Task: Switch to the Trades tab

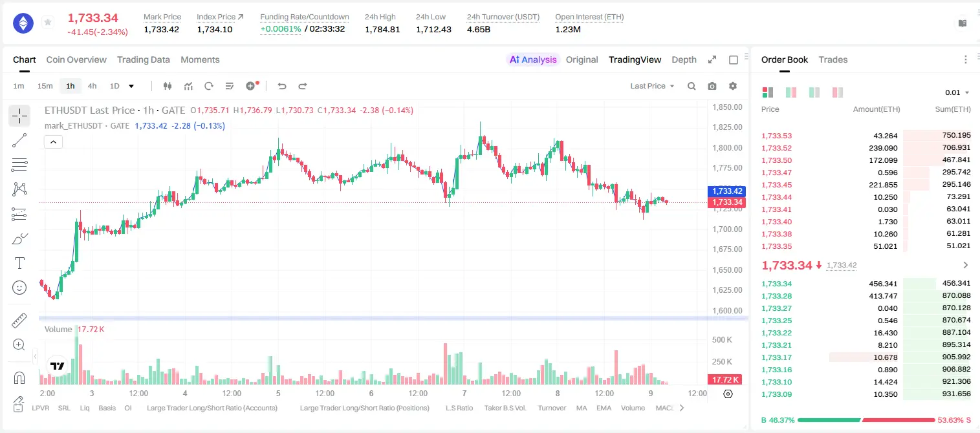Action: (x=833, y=59)
